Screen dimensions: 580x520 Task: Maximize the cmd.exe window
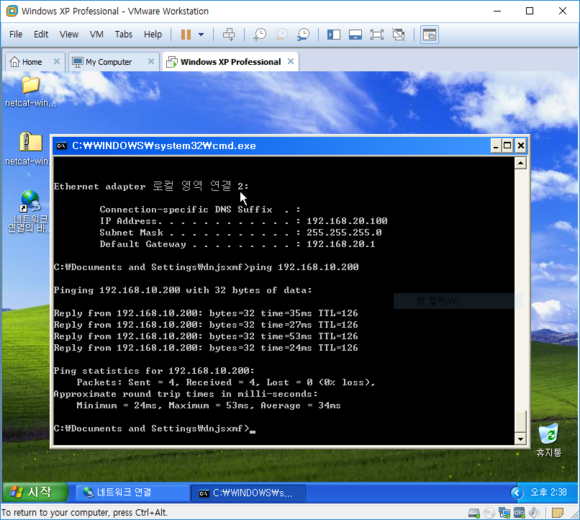tap(508, 146)
